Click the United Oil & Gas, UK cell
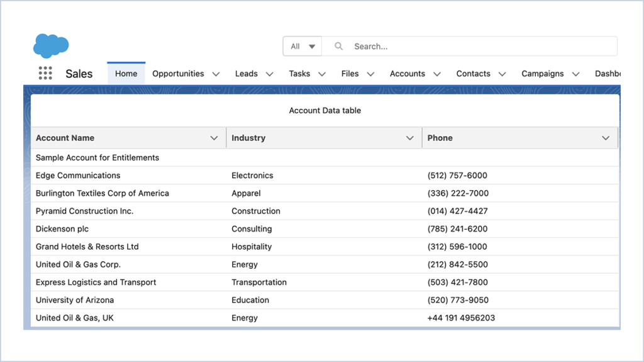Screen dimensions: 644x362 click(75, 318)
